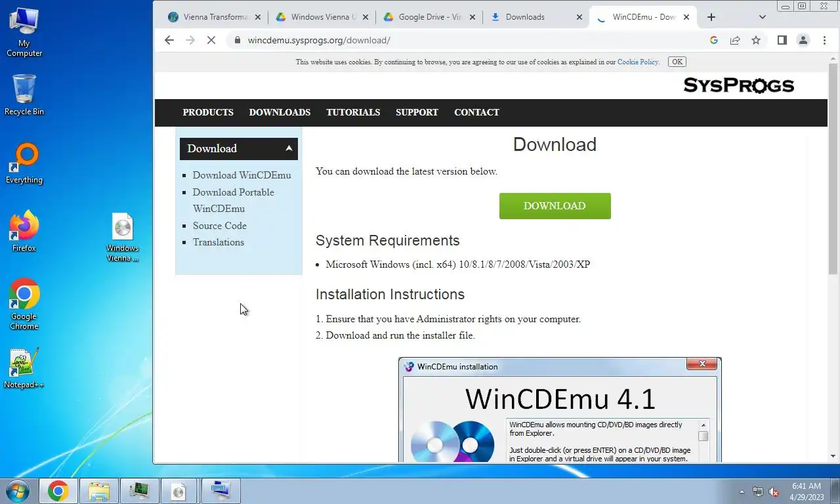The height and width of the screenshot is (504, 840).
Task: Select the Windows Vienna disc image file
Action: pyautogui.click(x=123, y=237)
